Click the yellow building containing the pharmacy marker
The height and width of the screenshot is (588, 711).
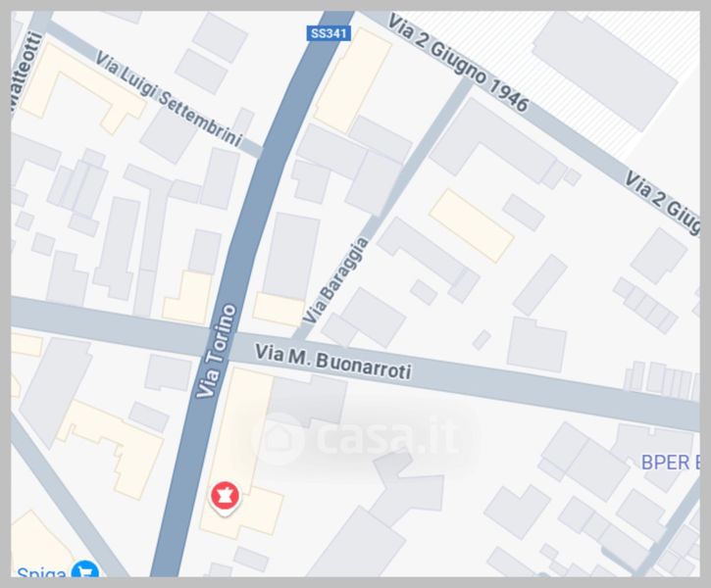pos(239,453)
